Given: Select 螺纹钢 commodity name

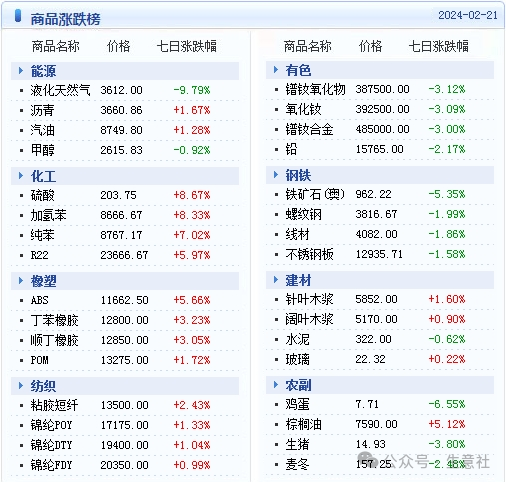Looking at the screenshot, I should click(x=303, y=214).
